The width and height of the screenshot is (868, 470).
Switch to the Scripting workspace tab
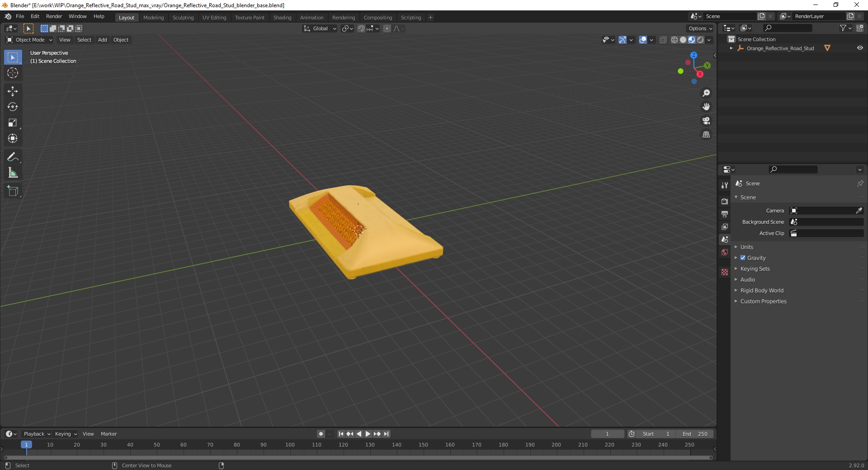410,18
